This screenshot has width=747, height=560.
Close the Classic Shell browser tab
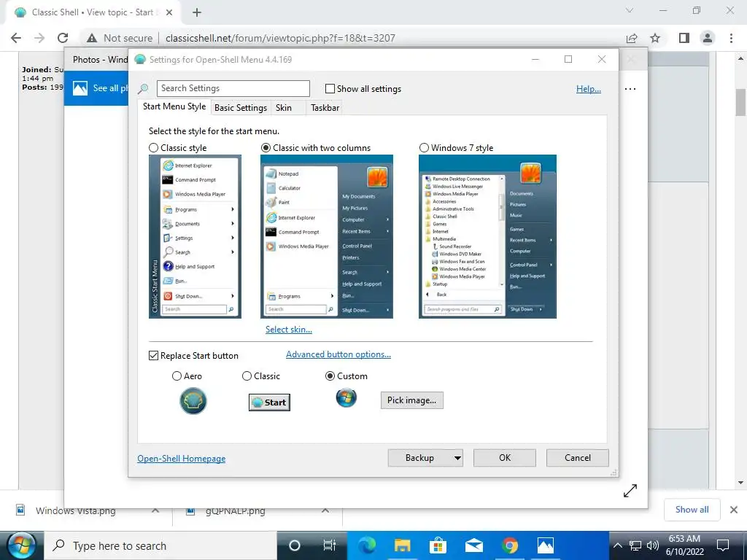pyautogui.click(x=169, y=12)
